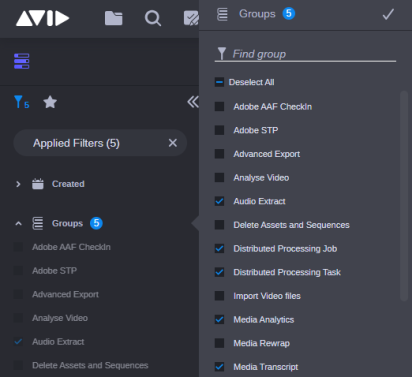Click the Created calendar icon
The image size is (412, 377).
(38, 184)
